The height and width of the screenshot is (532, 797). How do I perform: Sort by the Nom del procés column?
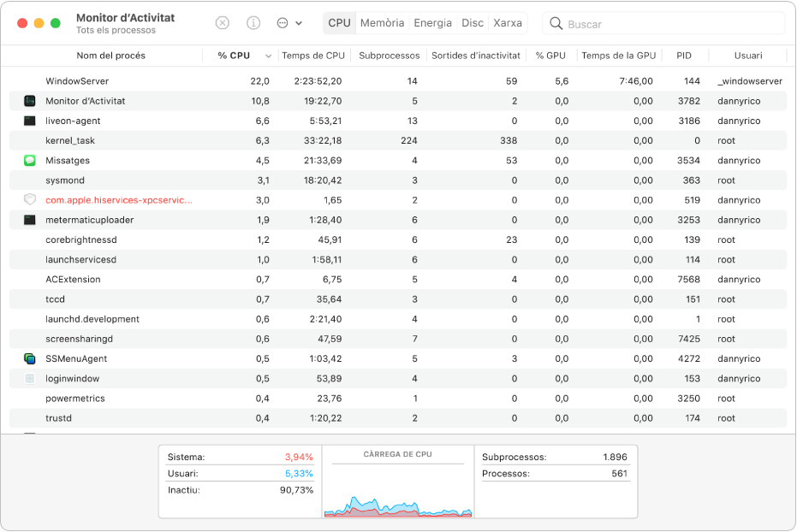pos(110,56)
